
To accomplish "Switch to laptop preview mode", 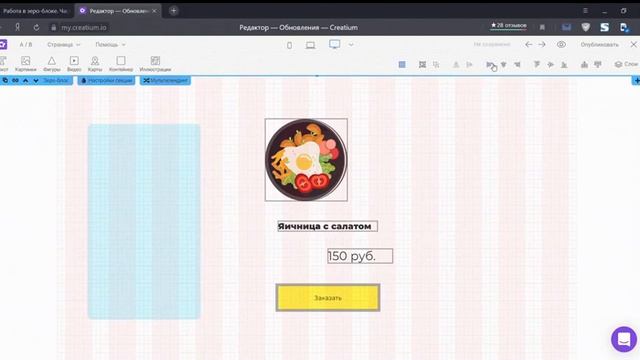I will (311, 45).
